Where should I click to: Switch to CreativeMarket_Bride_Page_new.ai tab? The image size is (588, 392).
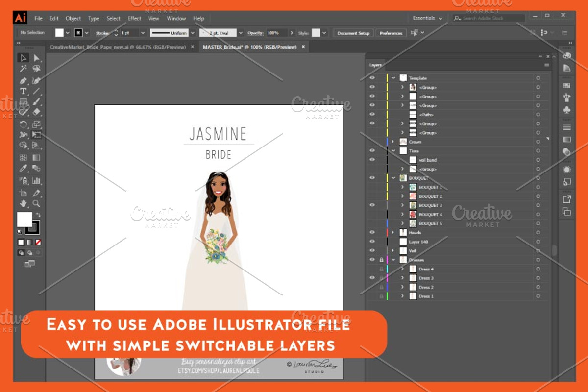coord(118,47)
